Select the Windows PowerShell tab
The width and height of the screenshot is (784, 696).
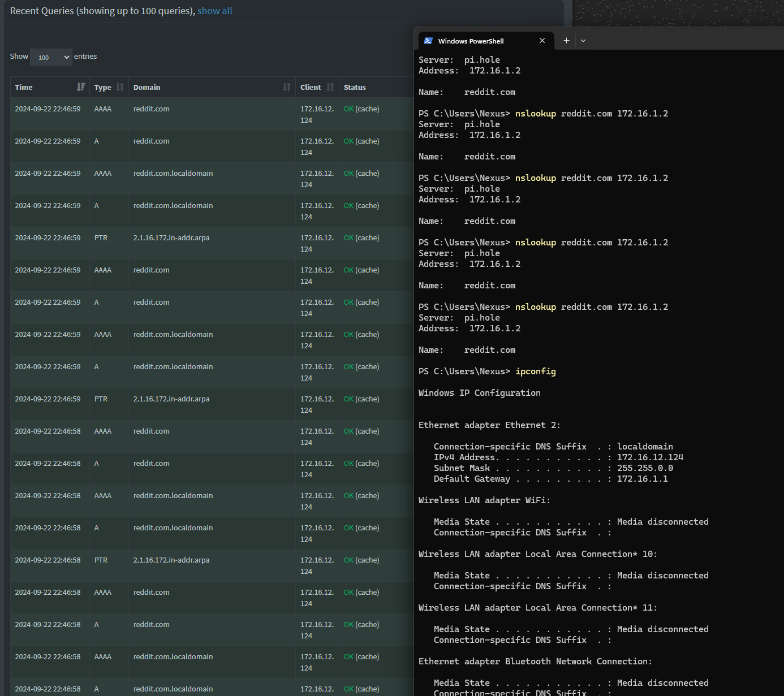point(478,41)
